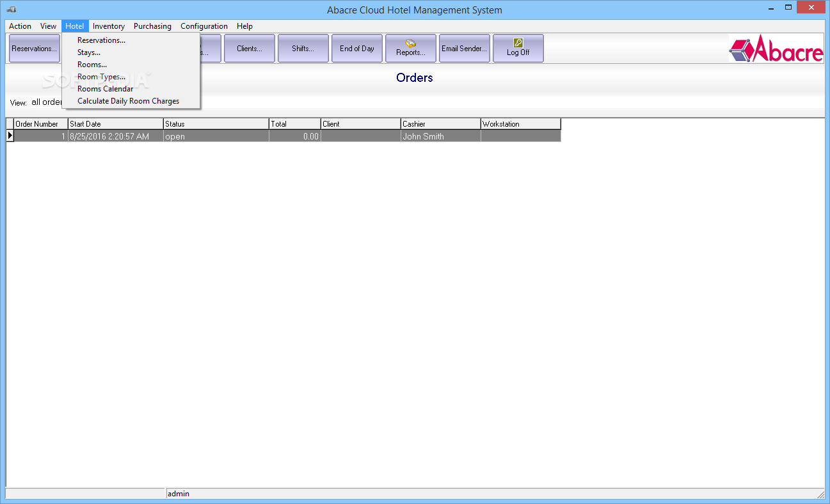Sort by the Order Number column header
The image size is (830, 504).
tap(41, 124)
